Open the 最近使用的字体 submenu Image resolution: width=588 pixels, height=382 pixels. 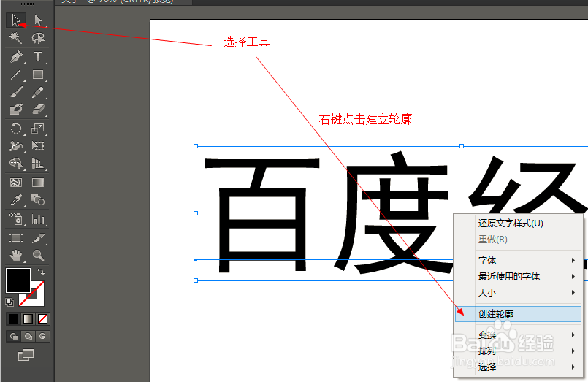(518, 277)
